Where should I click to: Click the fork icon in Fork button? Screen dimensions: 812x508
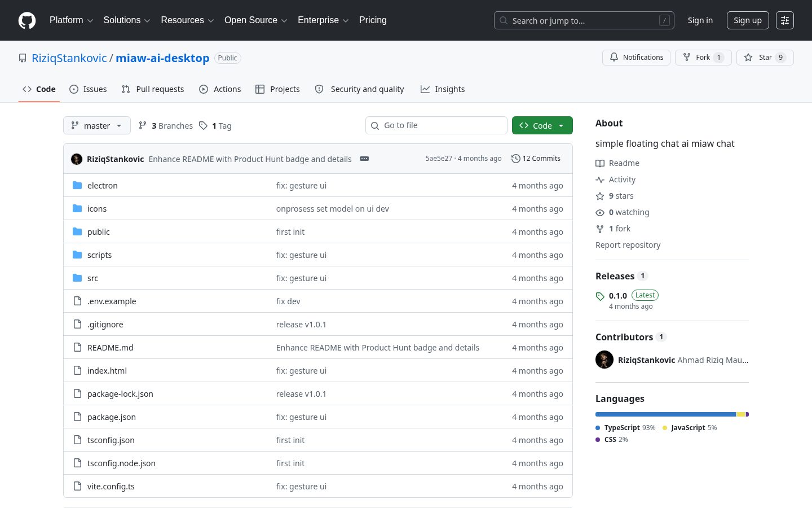pos(687,57)
